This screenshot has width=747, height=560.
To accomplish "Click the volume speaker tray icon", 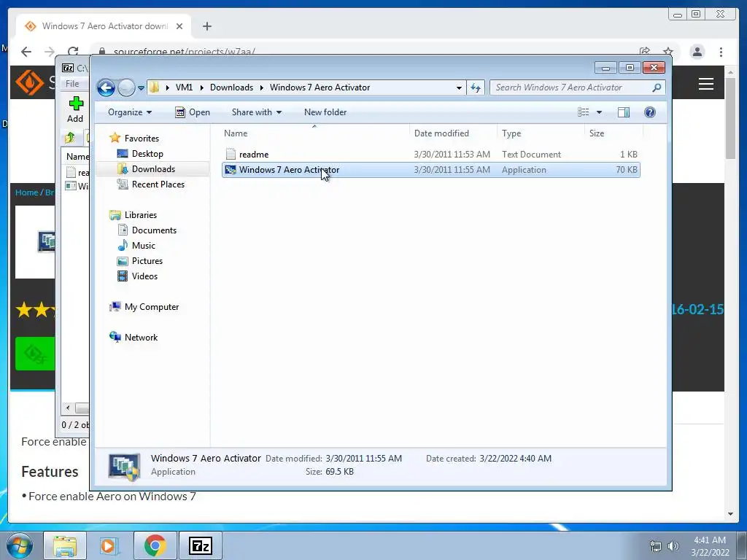I will 673,546.
